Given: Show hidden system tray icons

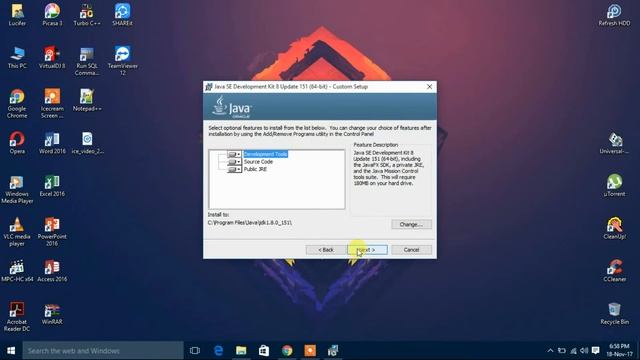Looking at the screenshot, I should pos(550,351).
